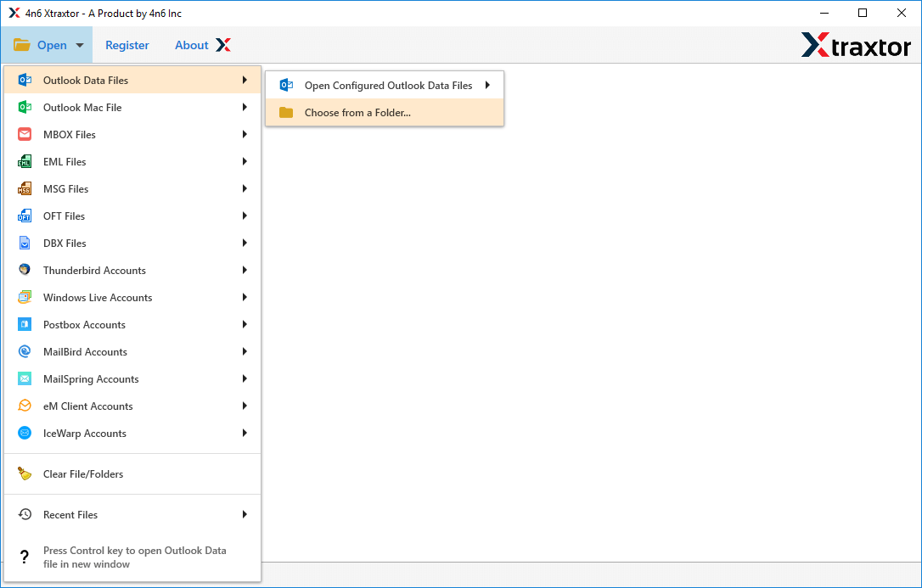Click the MailSpring Accounts icon

[25, 379]
